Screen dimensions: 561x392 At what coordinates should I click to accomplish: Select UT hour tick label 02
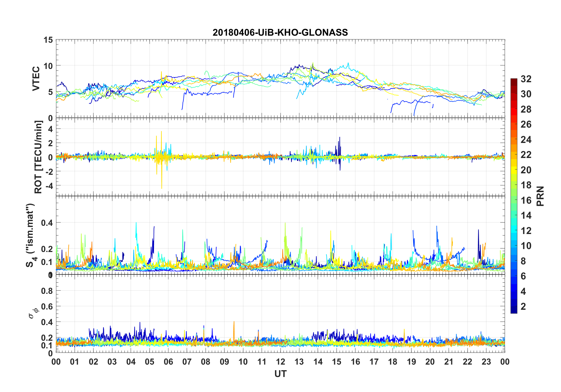(x=93, y=362)
